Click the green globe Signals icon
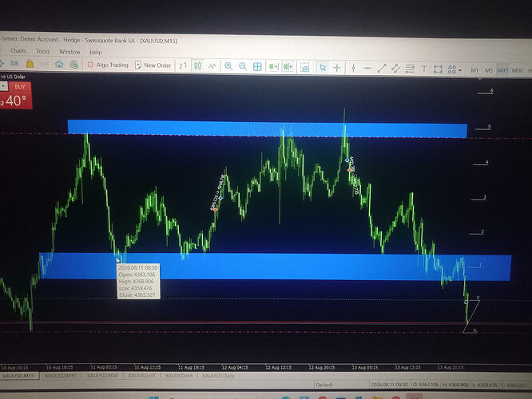This screenshot has height=399, width=532. [x=74, y=64]
